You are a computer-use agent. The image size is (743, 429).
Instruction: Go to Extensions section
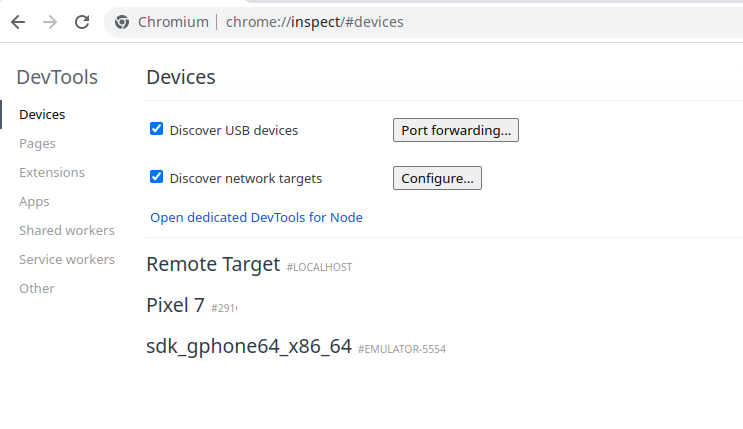click(x=52, y=172)
